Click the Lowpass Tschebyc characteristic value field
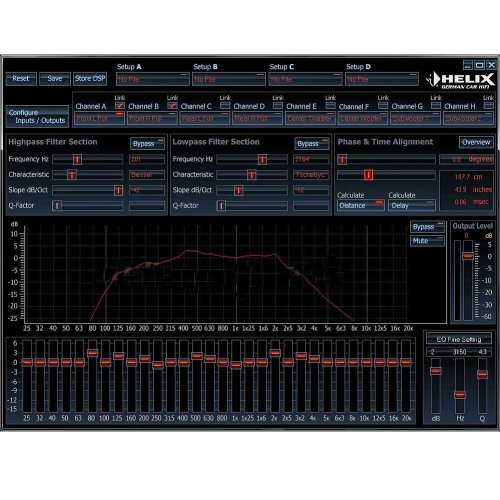The image size is (500, 500). click(x=311, y=175)
